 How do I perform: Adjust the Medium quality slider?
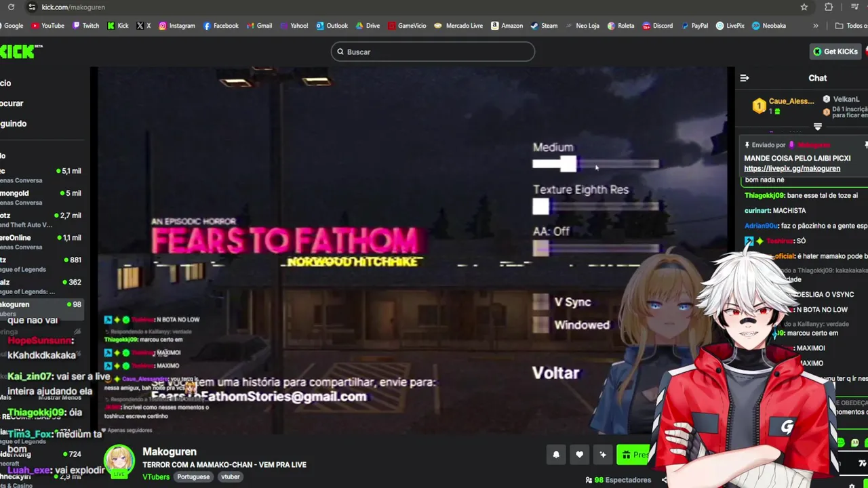point(595,164)
